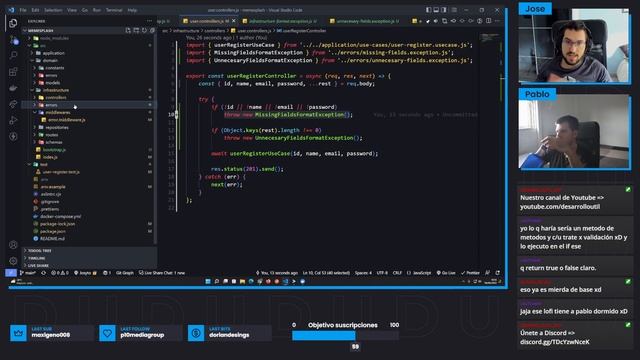This screenshot has width=640, height=360.
Task: Click Refresh Explorer icon
Action: [144, 31]
